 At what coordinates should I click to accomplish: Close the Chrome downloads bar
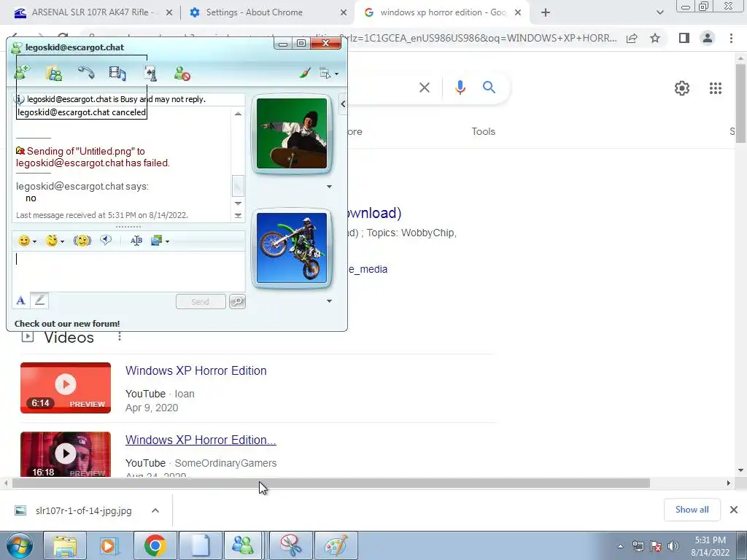(x=734, y=510)
